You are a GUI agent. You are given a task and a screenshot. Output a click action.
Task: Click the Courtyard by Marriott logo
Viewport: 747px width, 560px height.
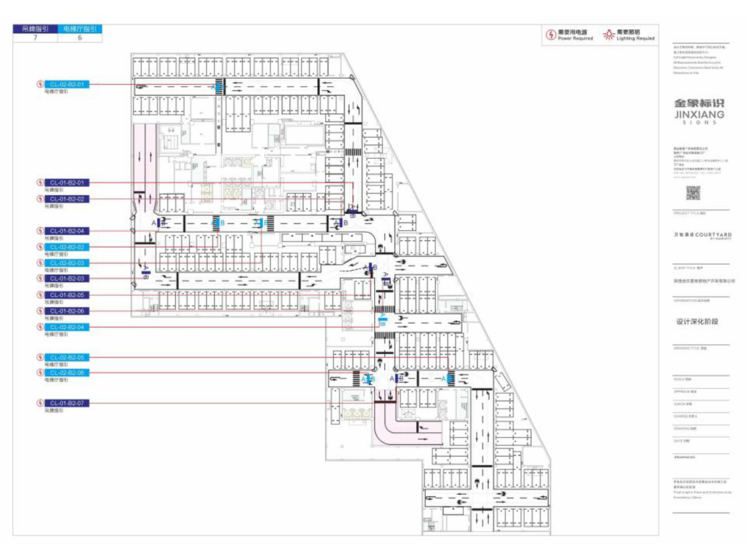pyautogui.click(x=699, y=235)
